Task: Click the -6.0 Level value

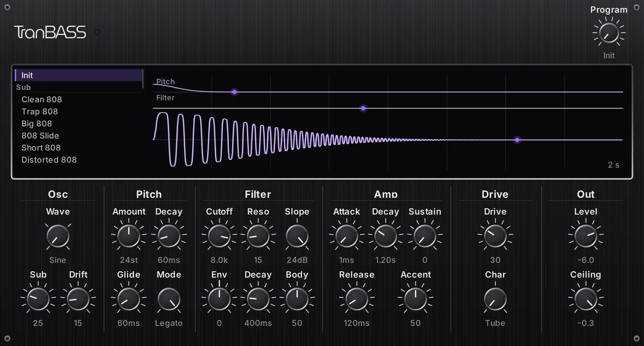Action: [x=586, y=260]
